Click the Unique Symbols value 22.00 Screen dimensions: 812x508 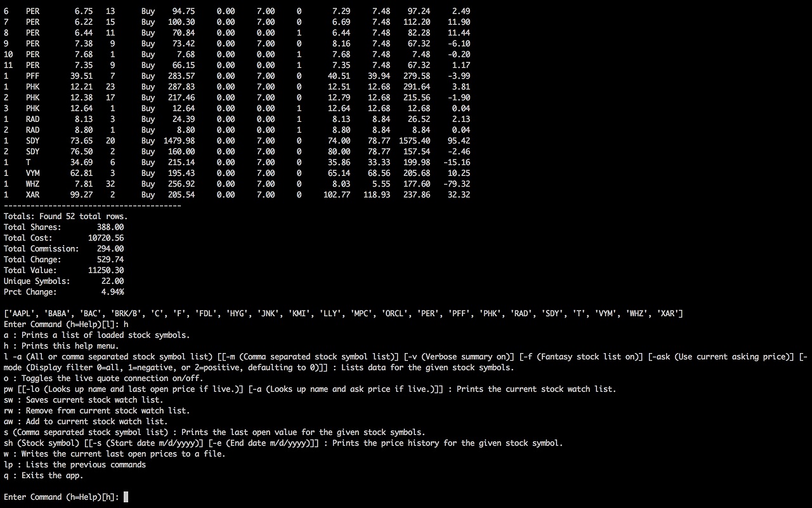(x=113, y=281)
